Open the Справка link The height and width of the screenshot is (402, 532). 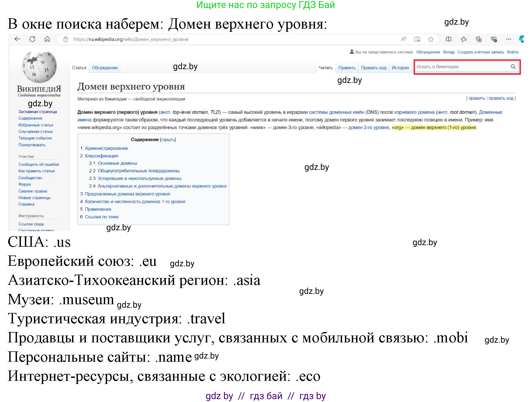point(26,204)
